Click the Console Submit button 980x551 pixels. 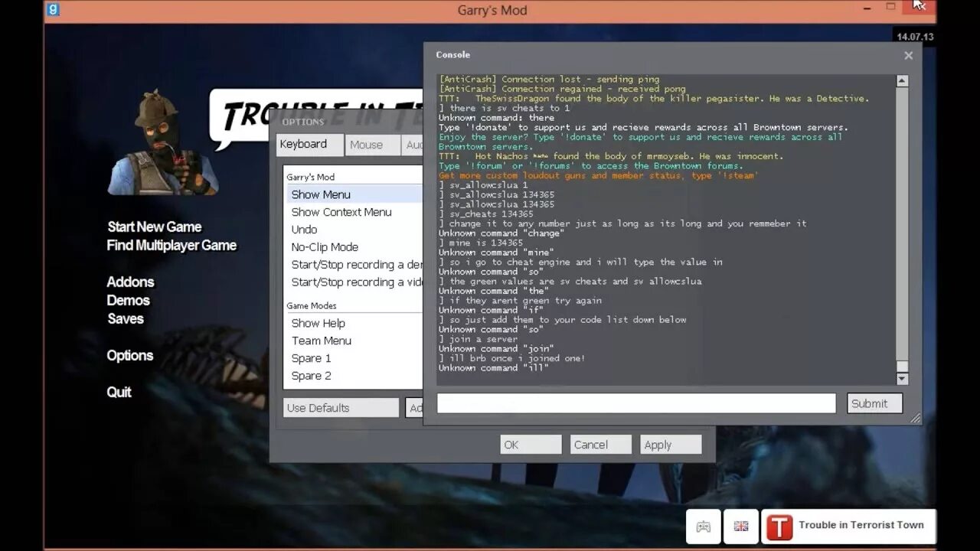pyautogui.click(x=874, y=403)
